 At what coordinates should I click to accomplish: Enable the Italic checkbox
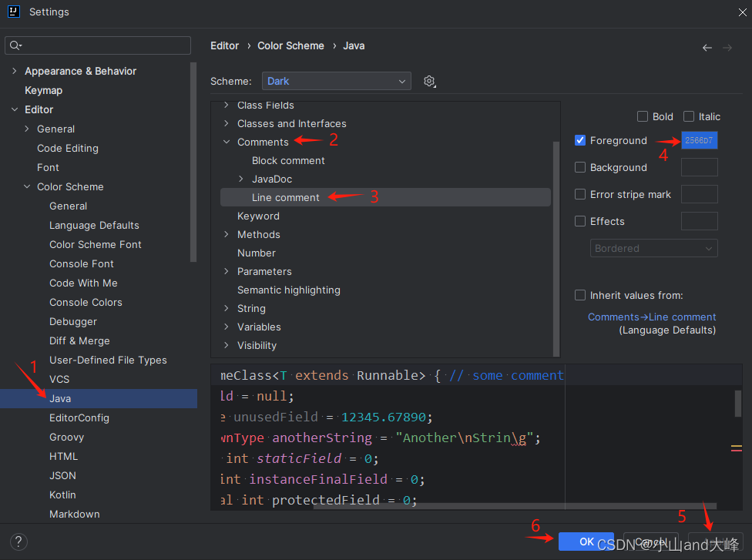pos(689,116)
